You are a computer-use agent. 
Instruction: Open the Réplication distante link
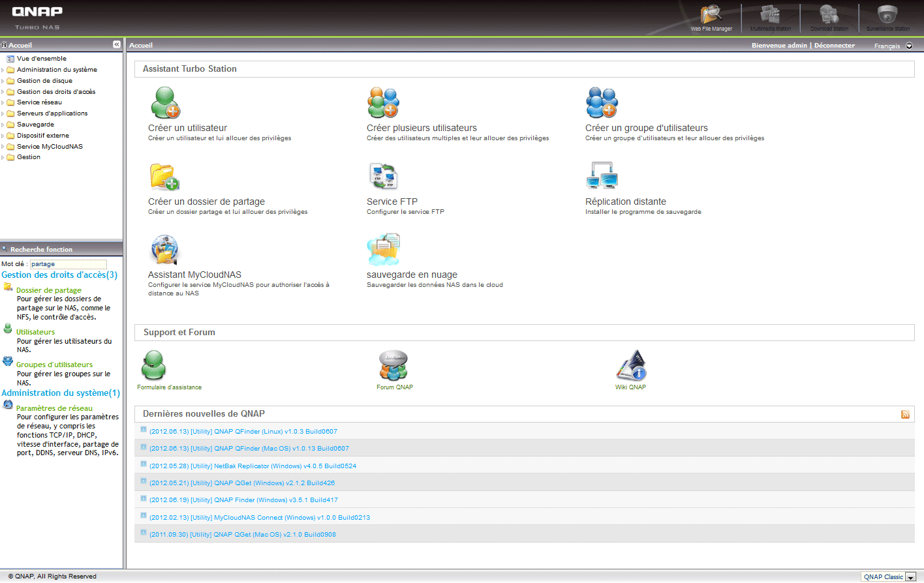pos(626,202)
